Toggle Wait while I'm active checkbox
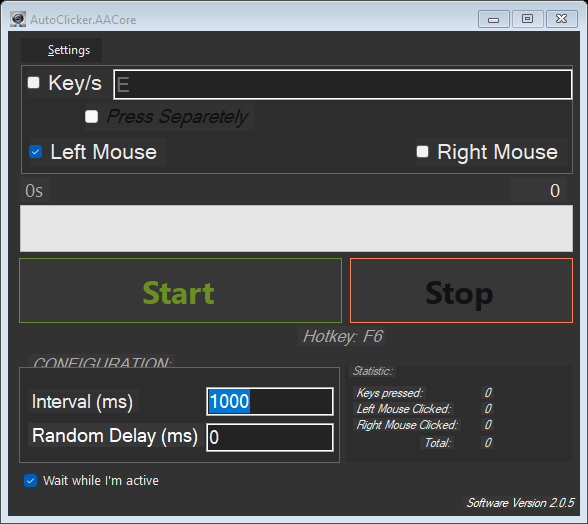 [x=30, y=480]
